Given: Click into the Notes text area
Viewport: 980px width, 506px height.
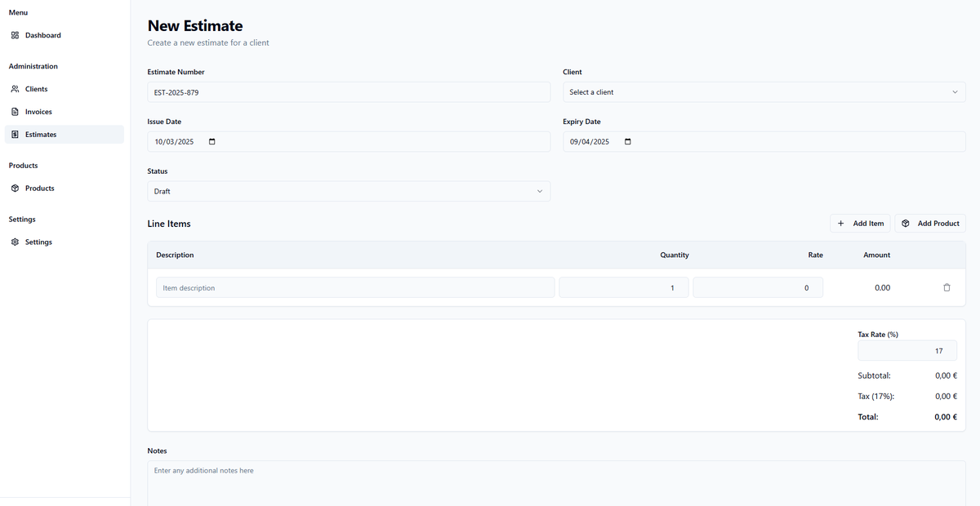Looking at the screenshot, I should click(x=556, y=483).
